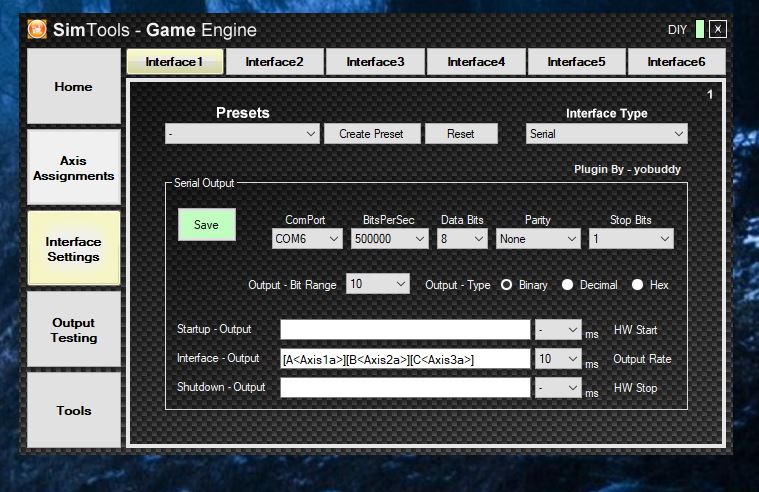Viewport: 759px width, 492px height.
Task: Expand the Interface Type dropdown
Action: [x=606, y=134]
